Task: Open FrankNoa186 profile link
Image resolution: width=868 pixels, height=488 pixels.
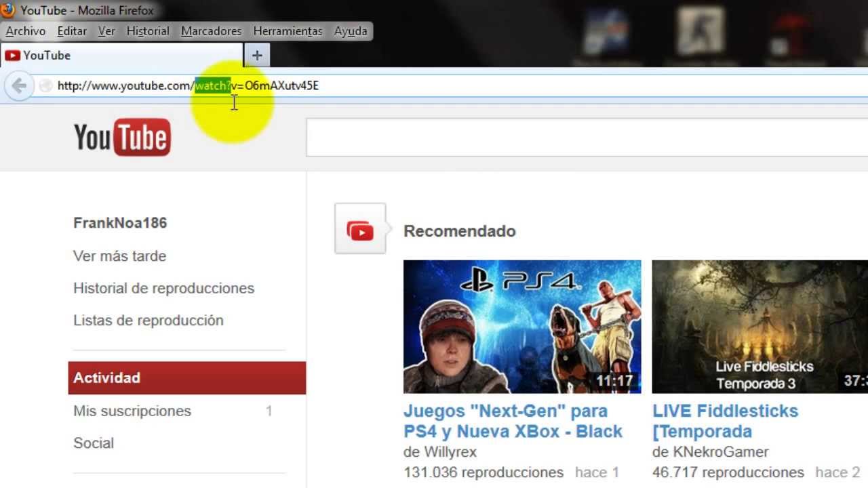Action: click(120, 223)
